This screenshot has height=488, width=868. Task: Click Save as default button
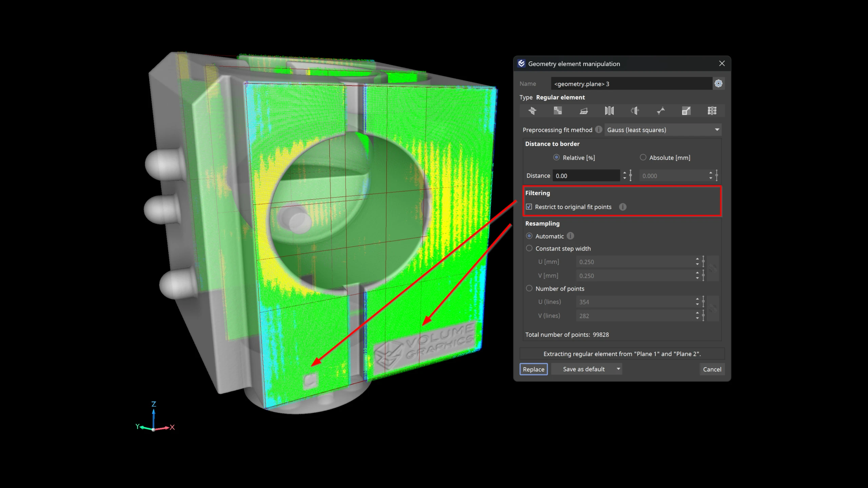pos(584,369)
